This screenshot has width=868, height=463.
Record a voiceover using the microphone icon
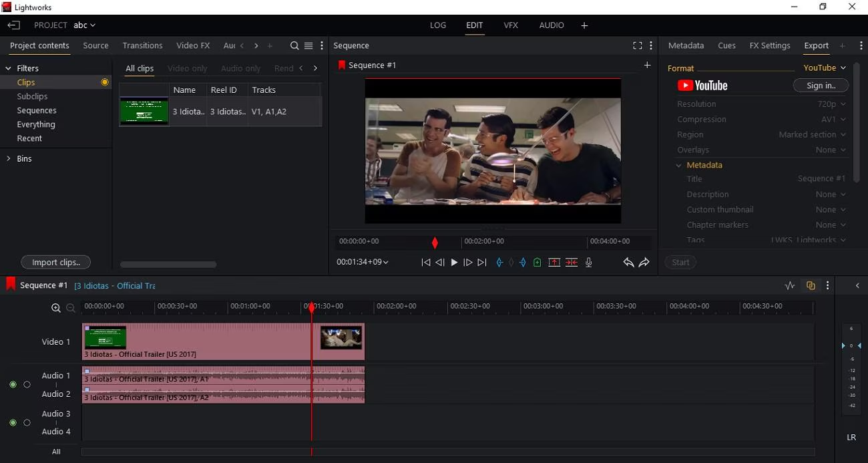coord(589,262)
